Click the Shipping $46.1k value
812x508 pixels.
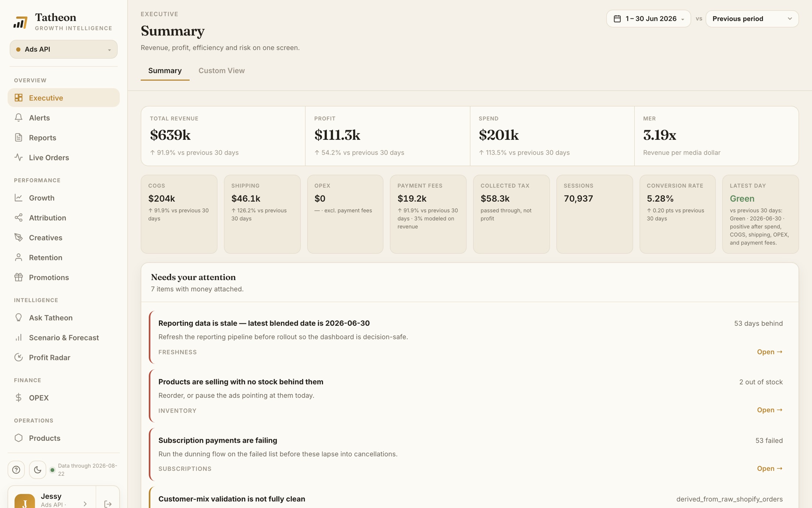coord(246,198)
